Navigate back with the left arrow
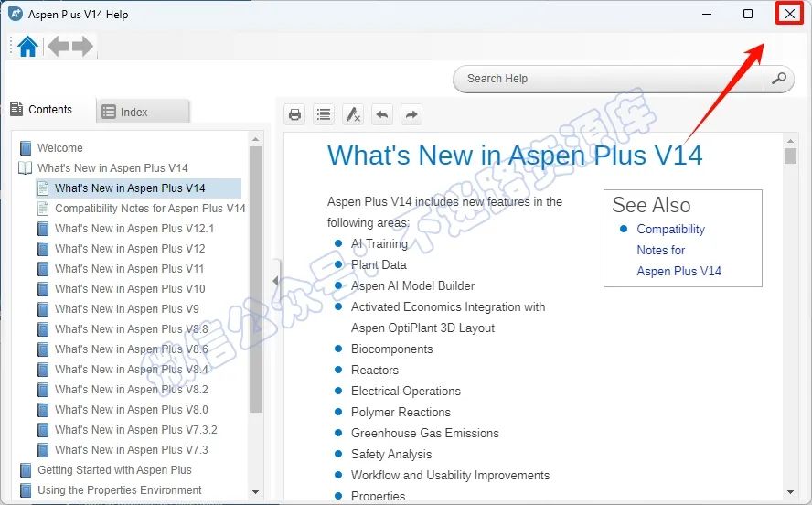 pyautogui.click(x=58, y=46)
